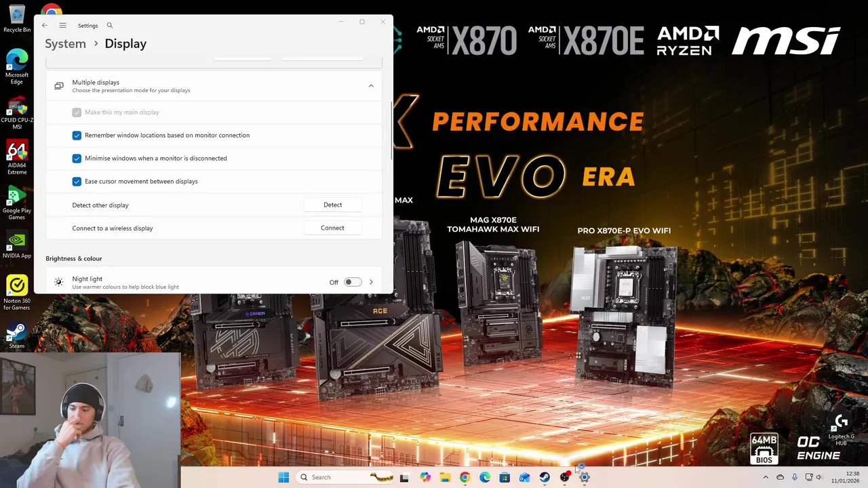Click the Detect button

(332, 205)
